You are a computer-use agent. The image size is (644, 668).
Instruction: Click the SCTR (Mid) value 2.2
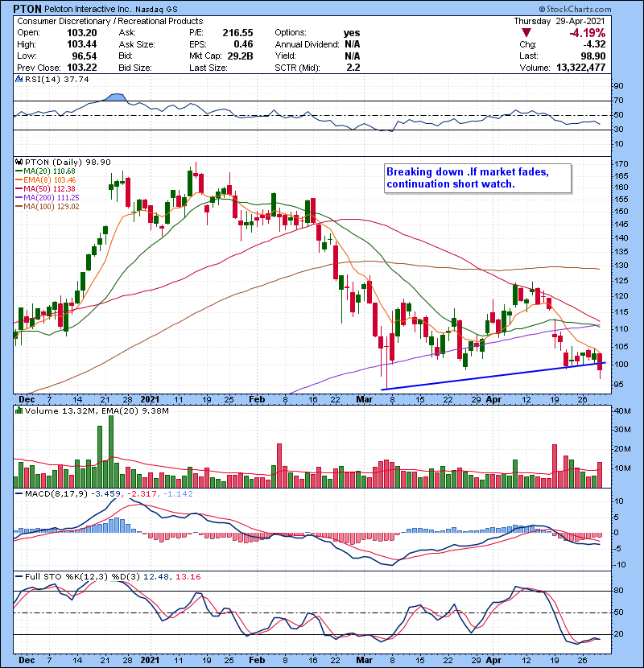click(353, 68)
